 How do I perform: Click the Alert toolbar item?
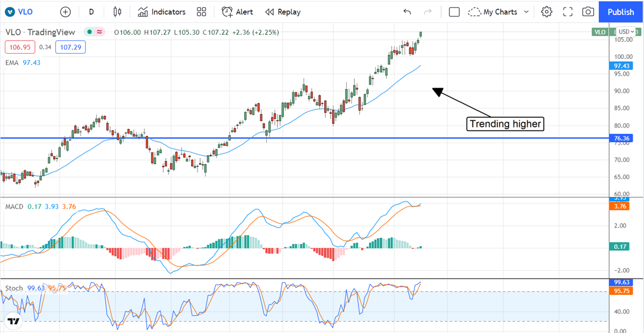point(237,12)
